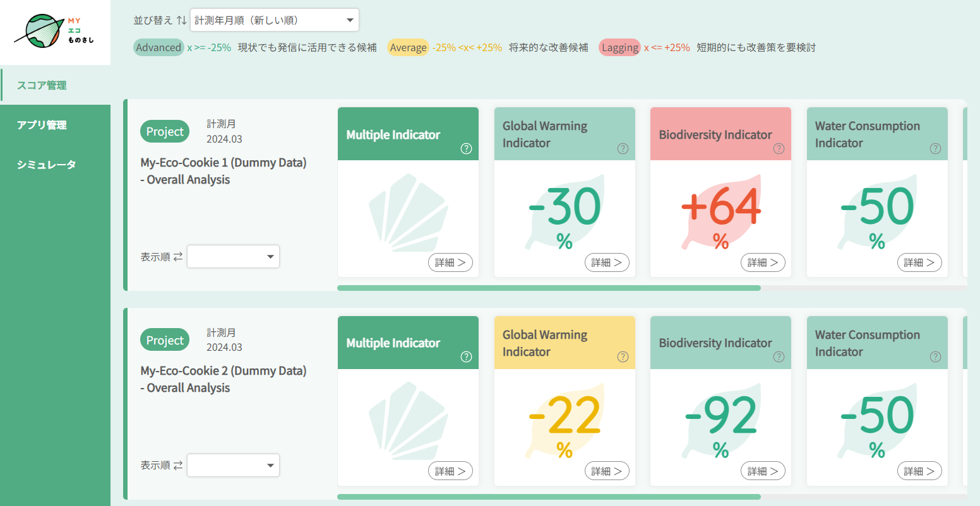Open 詳細 for the -92% Biodiversity card
The image size is (980, 506).
point(763,471)
